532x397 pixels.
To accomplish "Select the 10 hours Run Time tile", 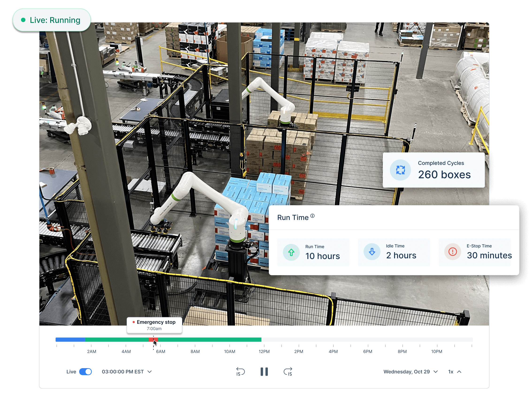I will point(313,252).
